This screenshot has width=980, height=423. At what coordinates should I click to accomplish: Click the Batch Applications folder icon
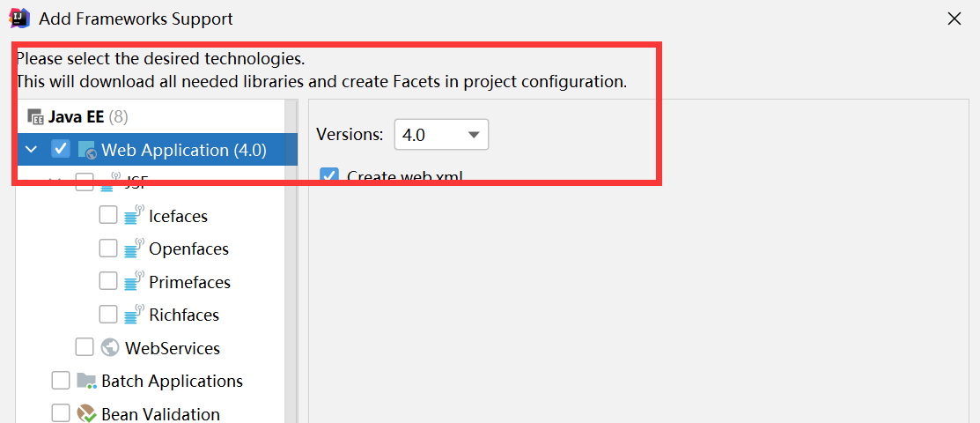(86, 381)
